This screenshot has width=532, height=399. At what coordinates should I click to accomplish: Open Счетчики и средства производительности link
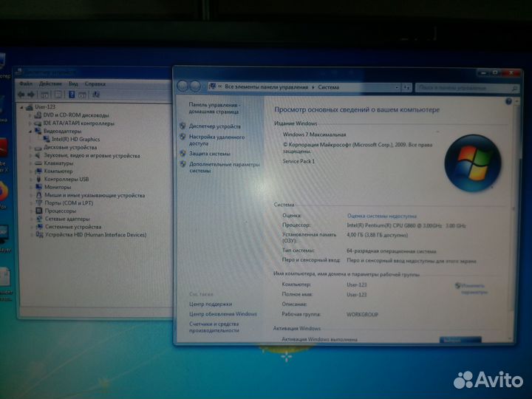tap(214, 327)
